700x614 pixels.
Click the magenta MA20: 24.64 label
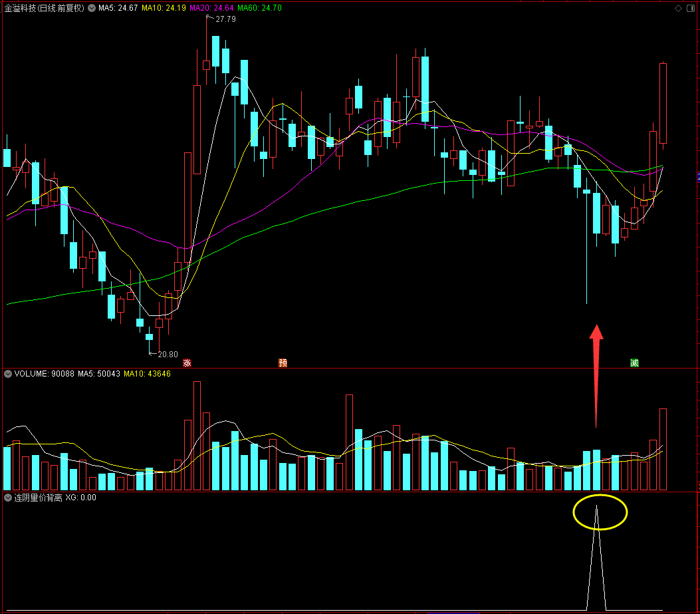[211, 8]
